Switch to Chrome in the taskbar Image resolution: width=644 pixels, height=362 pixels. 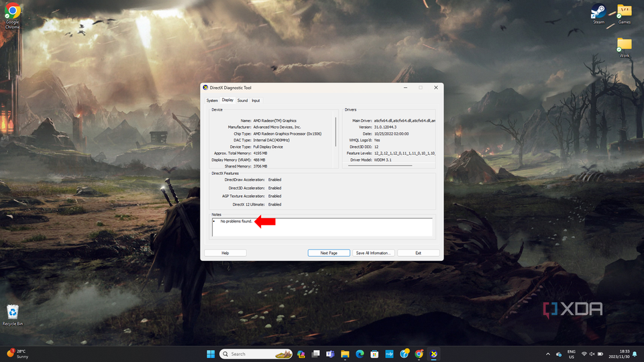(419, 354)
